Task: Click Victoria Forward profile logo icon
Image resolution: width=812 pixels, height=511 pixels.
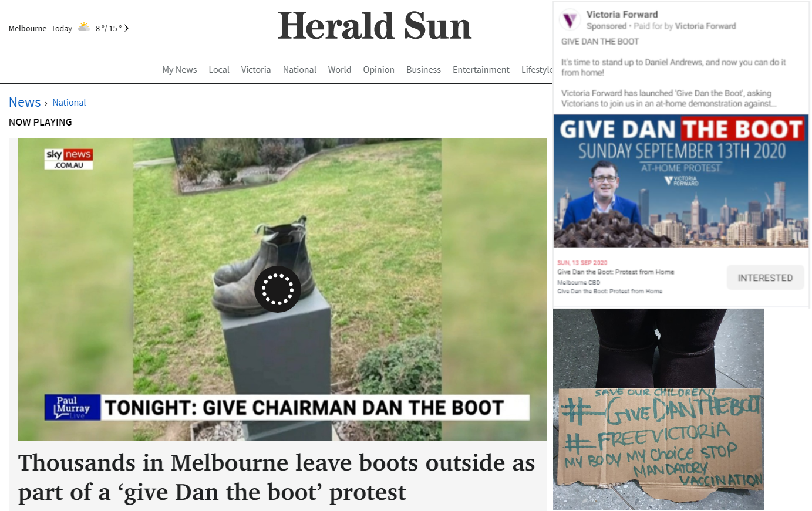Action: coord(570,21)
